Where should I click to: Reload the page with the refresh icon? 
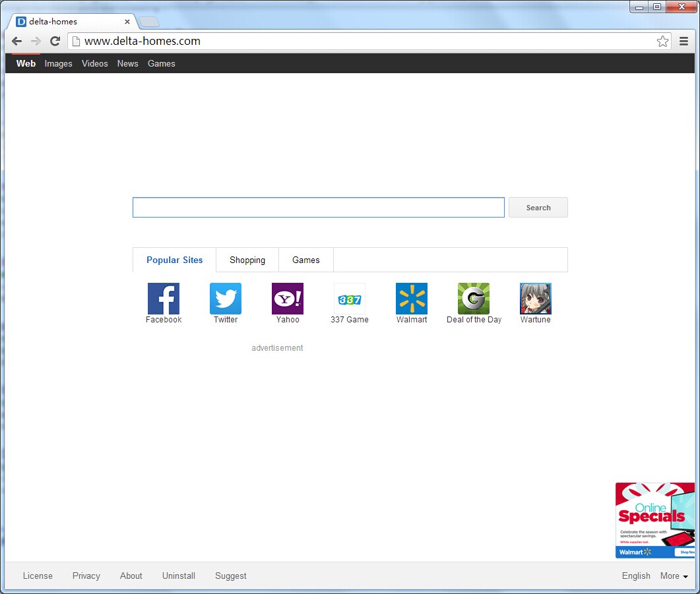coord(55,42)
